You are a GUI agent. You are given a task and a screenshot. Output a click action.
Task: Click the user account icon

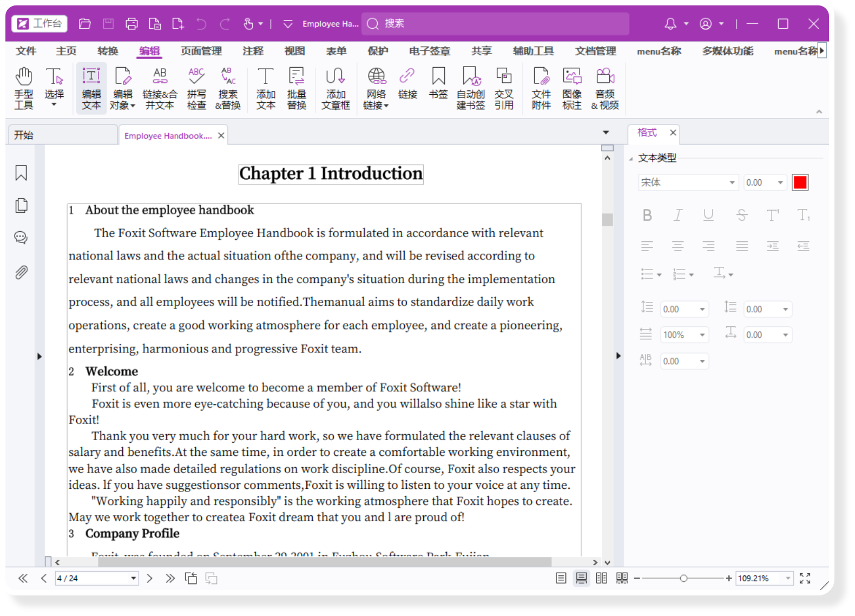pyautogui.click(x=706, y=24)
